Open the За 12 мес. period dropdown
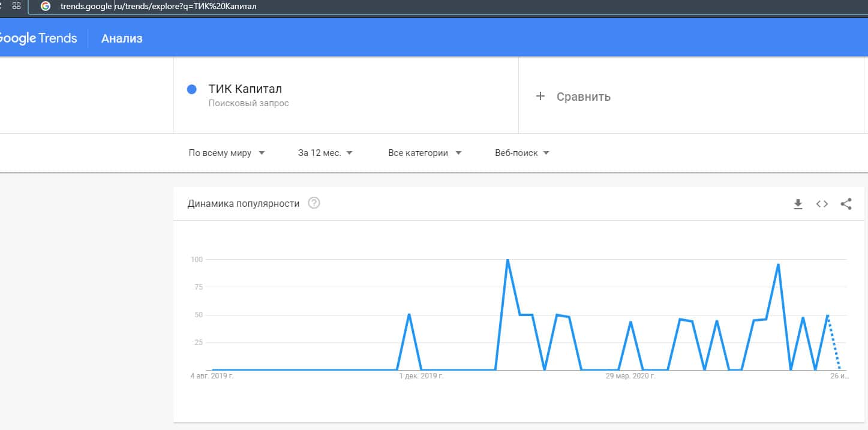The width and height of the screenshot is (868, 430). (325, 153)
